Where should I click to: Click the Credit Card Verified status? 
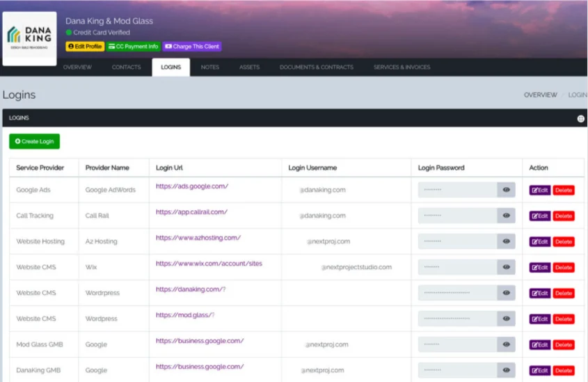click(98, 33)
